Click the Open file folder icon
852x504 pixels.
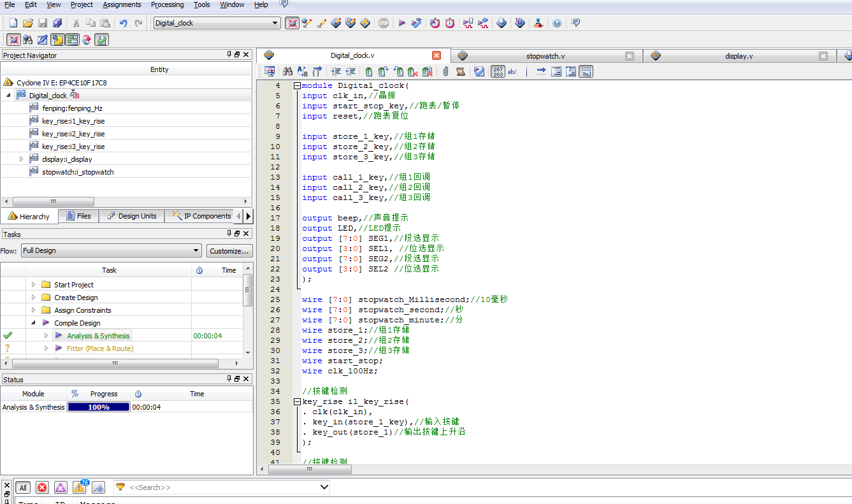[x=27, y=23]
